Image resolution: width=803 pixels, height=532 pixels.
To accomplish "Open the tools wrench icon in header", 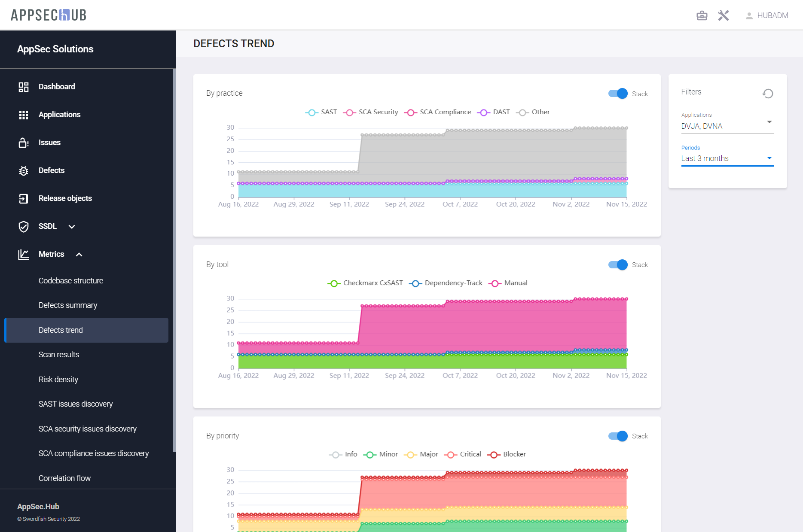I will [x=724, y=15].
